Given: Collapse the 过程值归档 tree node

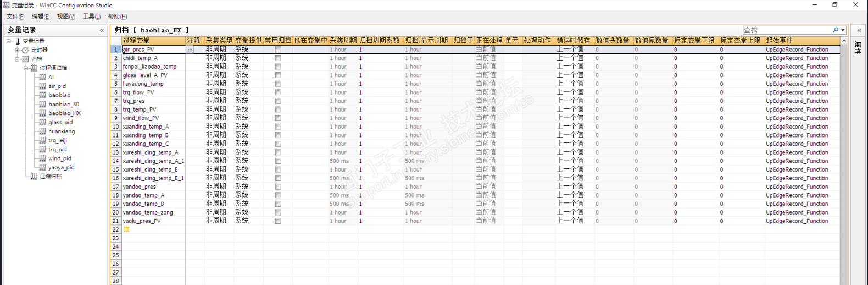Looking at the screenshot, I should point(25,68).
